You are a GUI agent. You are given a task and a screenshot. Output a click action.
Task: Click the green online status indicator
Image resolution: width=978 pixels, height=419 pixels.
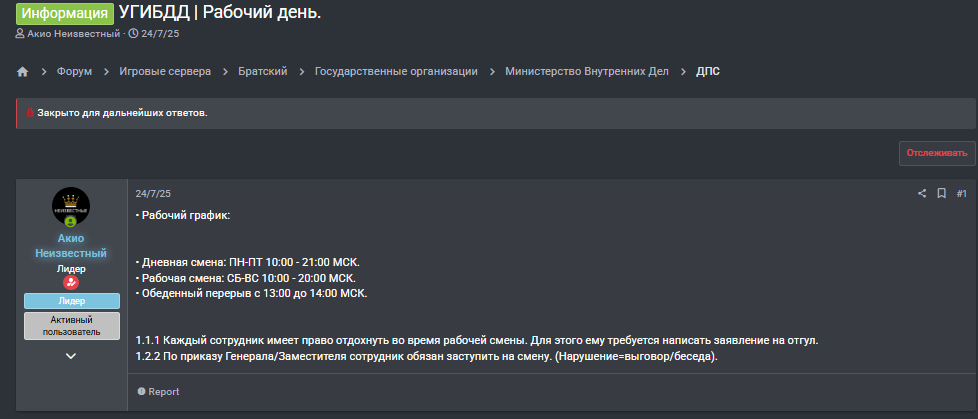pyautogui.click(x=70, y=221)
